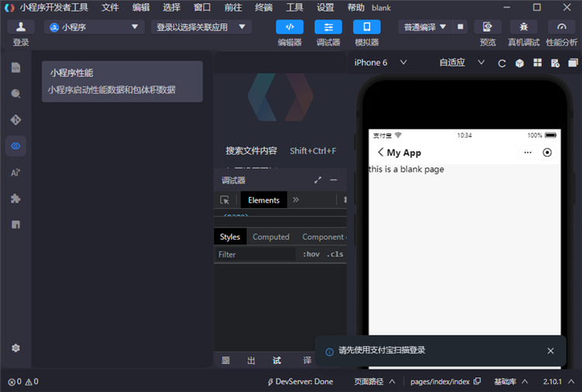Open the Git source control sidebar icon

pos(16,120)
